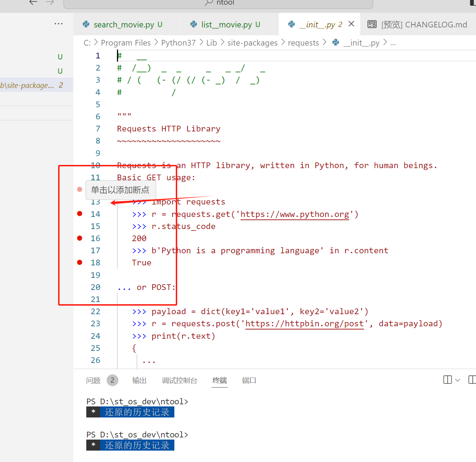Click the problems count badge 2
This screenshot has width=476, height=462.
point(112,380)
